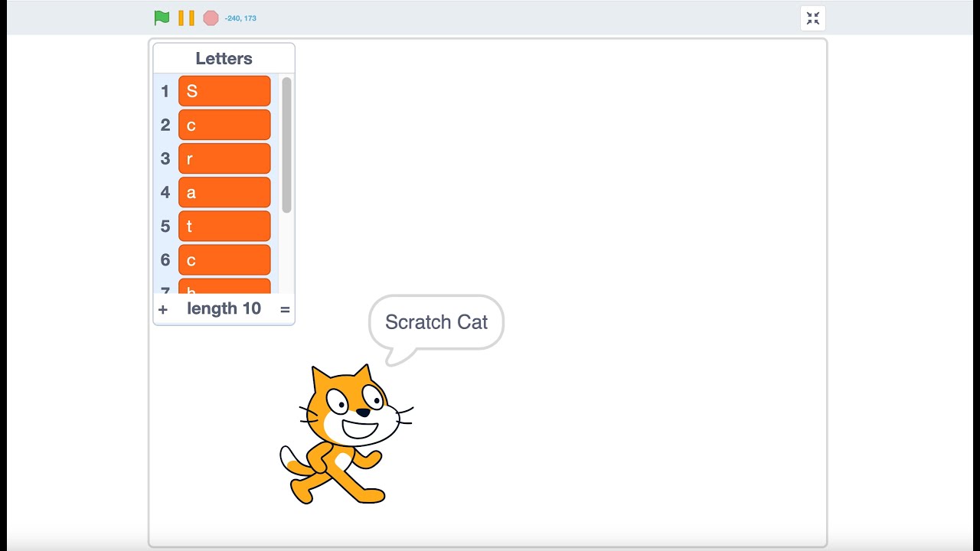Exit full screen mode
This screenshot has width=980, height=551.
pos(813,18)
